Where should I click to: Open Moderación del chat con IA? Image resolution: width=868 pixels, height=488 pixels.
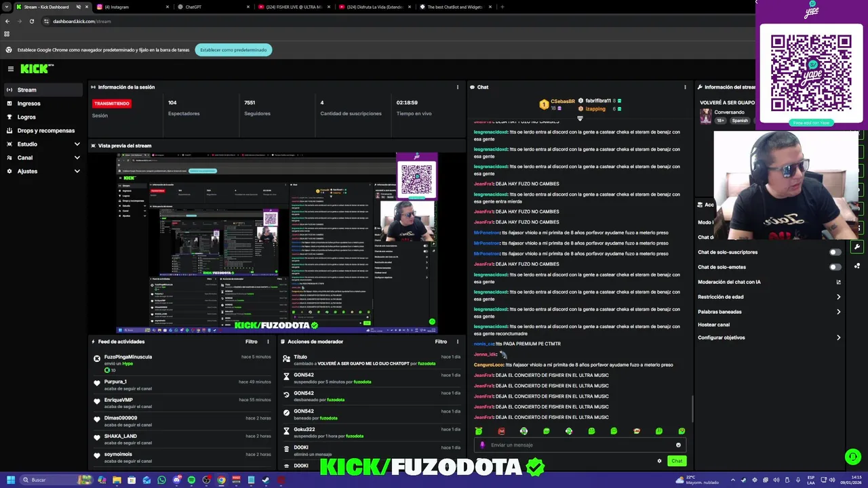pos(770,282)
